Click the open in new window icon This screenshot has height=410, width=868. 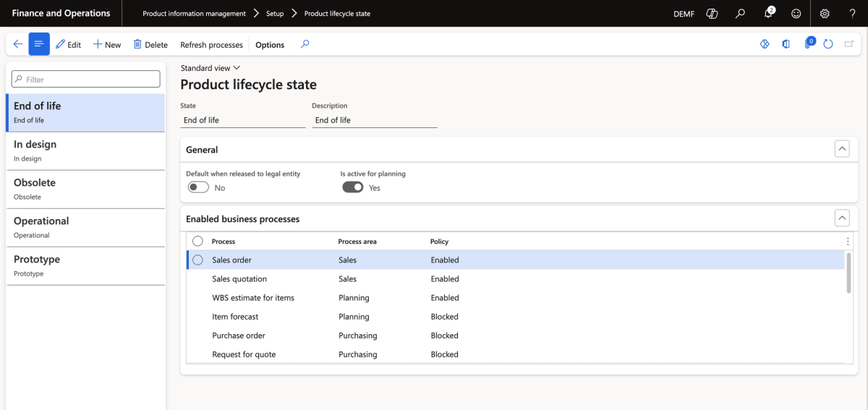click(849, 44)
